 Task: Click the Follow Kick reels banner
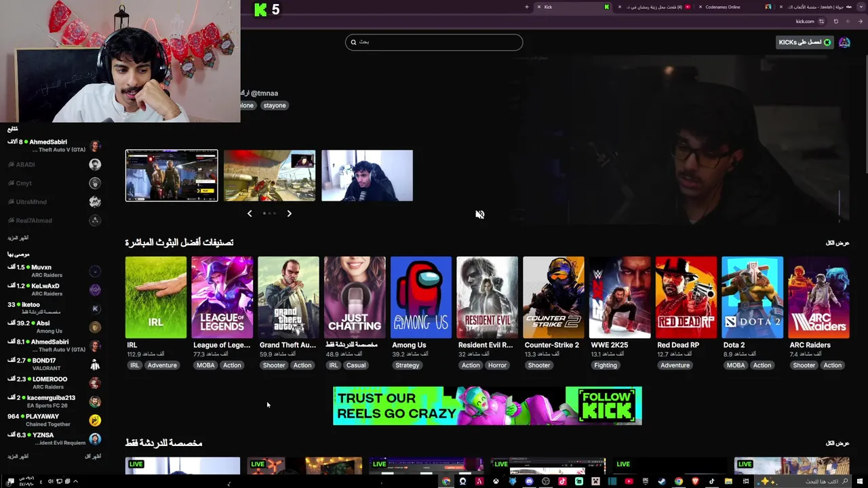pos(487,405)
